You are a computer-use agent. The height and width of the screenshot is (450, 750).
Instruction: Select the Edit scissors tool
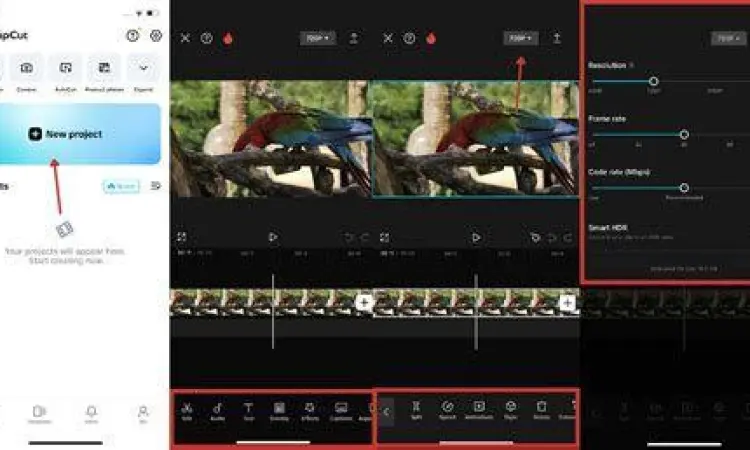pyautogui.click(x=187, y=411)
